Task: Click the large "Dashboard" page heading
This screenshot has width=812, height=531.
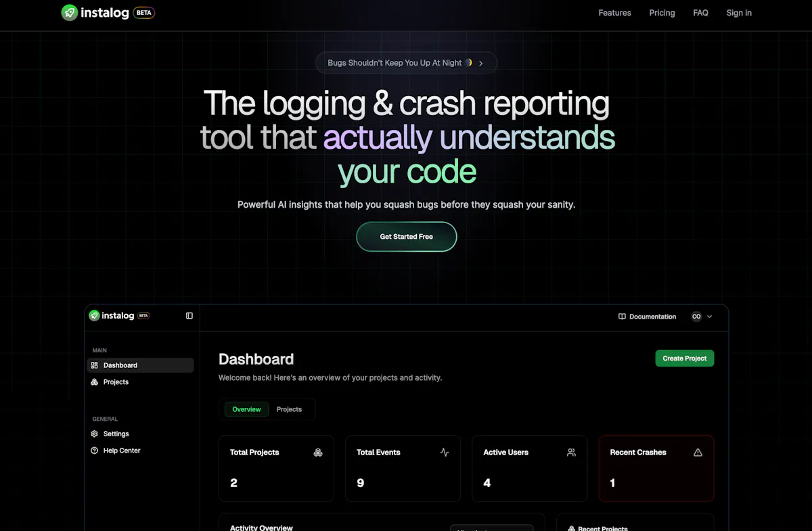Action: pyautogui.click(x=256, y=359)
